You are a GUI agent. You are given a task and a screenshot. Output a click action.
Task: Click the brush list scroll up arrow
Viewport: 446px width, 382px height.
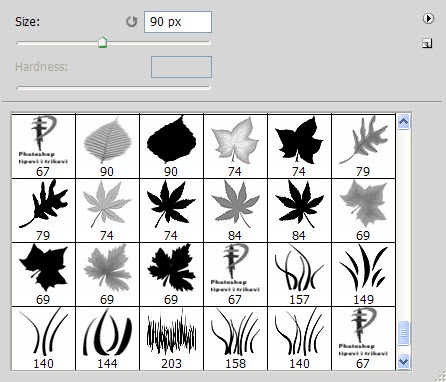click(404, 122)
